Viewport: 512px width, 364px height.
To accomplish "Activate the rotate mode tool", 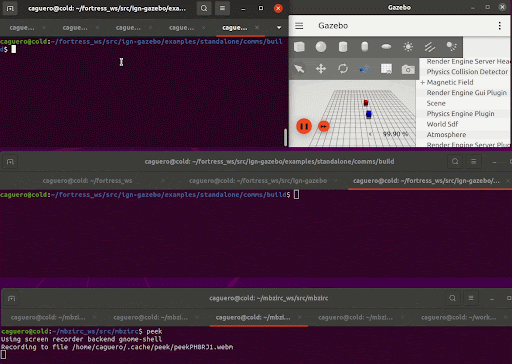I will click(x=343, y=69).
